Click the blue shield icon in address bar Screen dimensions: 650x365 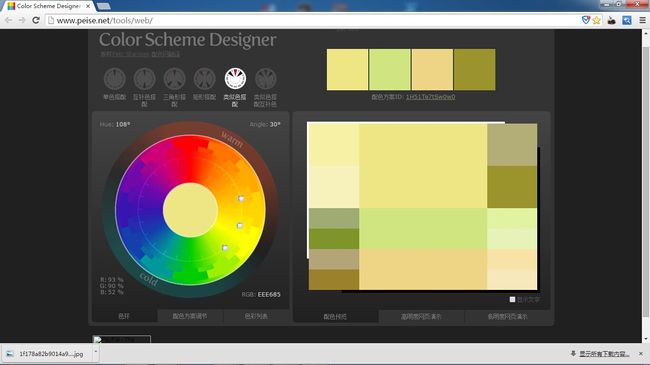pos(586,20)
